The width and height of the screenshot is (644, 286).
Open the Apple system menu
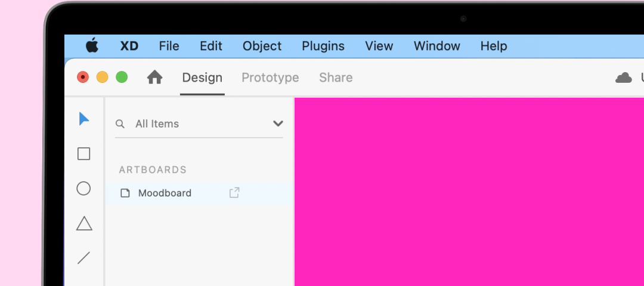click(x=92, y=46)
